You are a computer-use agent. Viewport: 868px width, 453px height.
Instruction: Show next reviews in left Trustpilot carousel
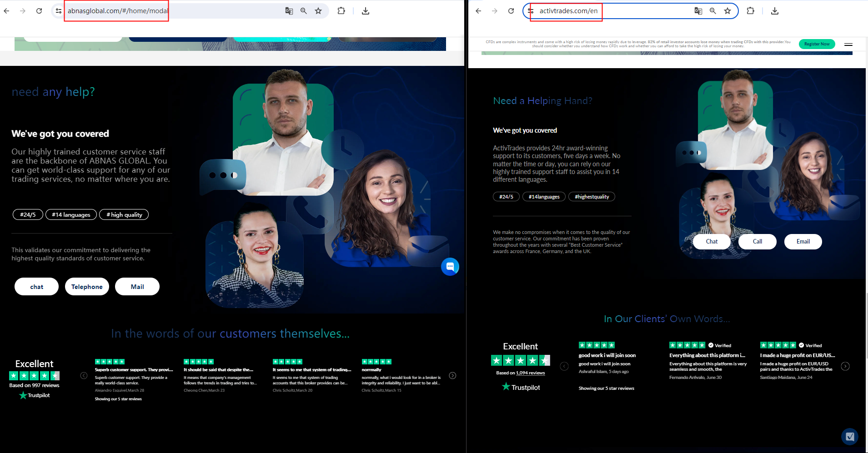point(452,375)
